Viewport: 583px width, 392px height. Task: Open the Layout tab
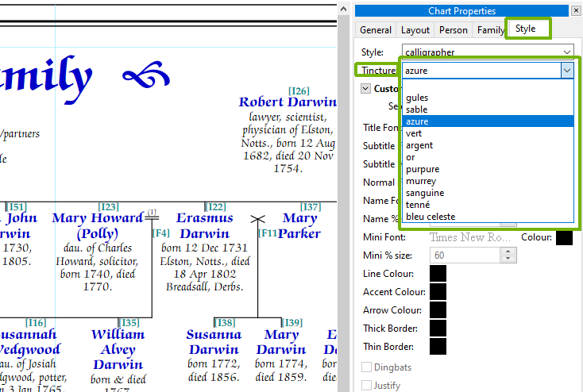click(415, 30)
